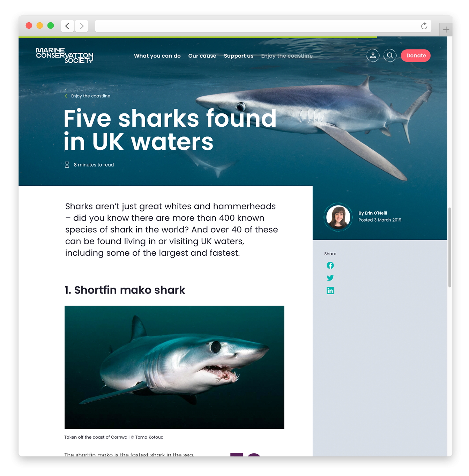Click the Donate button

(x=416, y=55)
